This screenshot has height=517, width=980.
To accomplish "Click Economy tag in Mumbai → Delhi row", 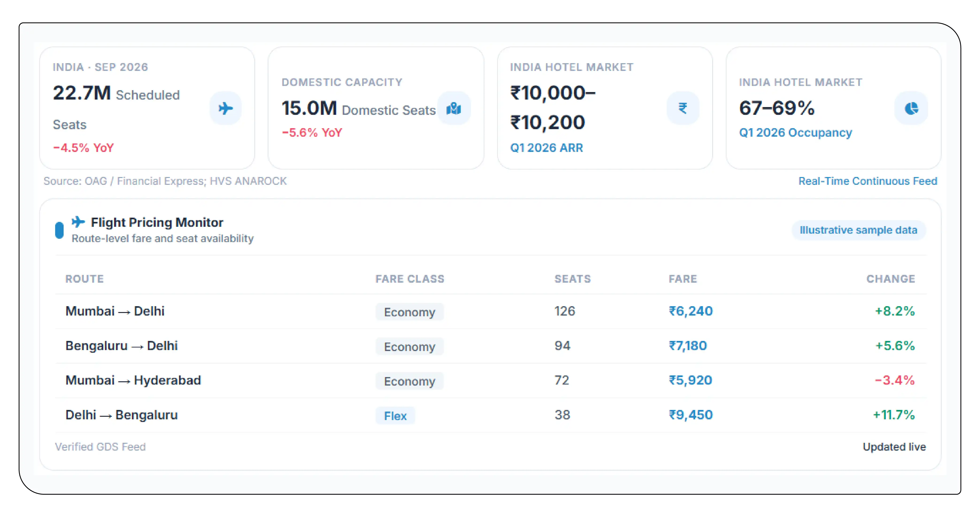I will pos(409,312).
